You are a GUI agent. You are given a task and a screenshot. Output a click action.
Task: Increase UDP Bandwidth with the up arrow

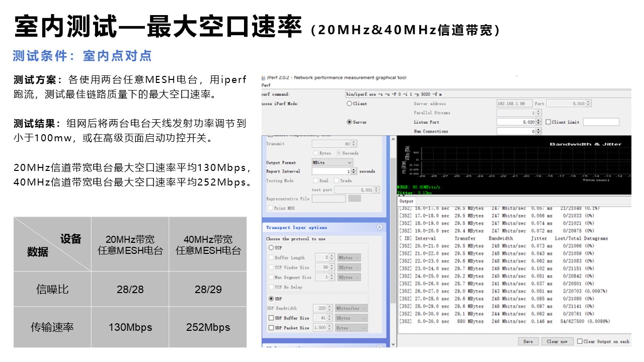(x=330, y=306)
